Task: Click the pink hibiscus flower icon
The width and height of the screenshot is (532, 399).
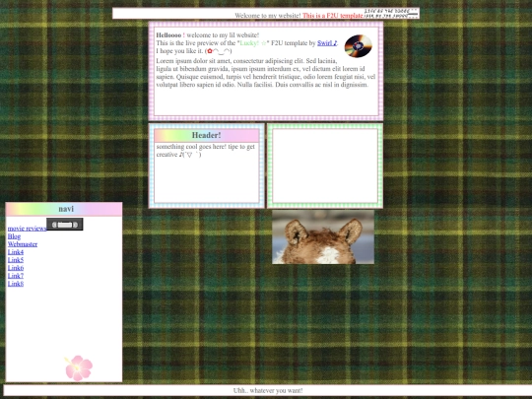Action: point(79,368)
